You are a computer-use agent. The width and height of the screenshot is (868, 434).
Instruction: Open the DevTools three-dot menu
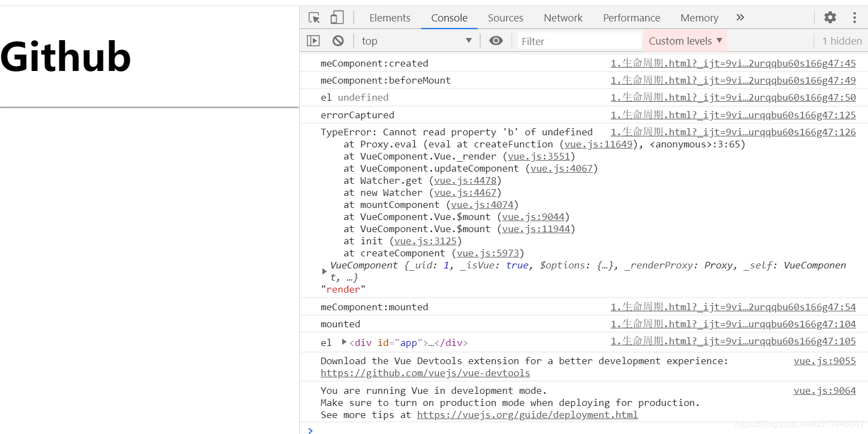[854, 18]
